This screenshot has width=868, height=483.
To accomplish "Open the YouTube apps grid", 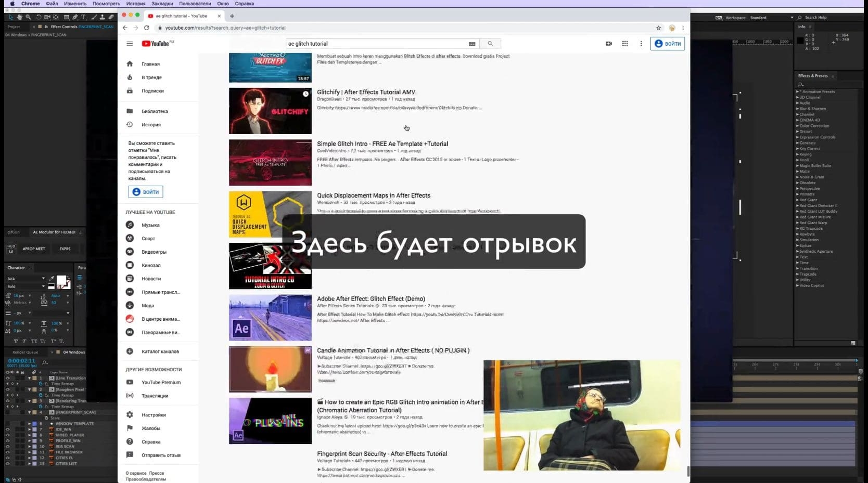I will point(625,44).
